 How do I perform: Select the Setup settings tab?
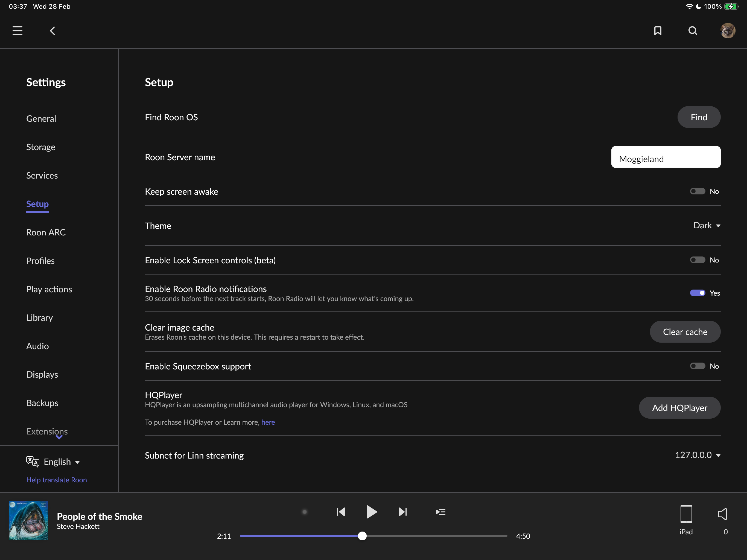coord(37,204)
